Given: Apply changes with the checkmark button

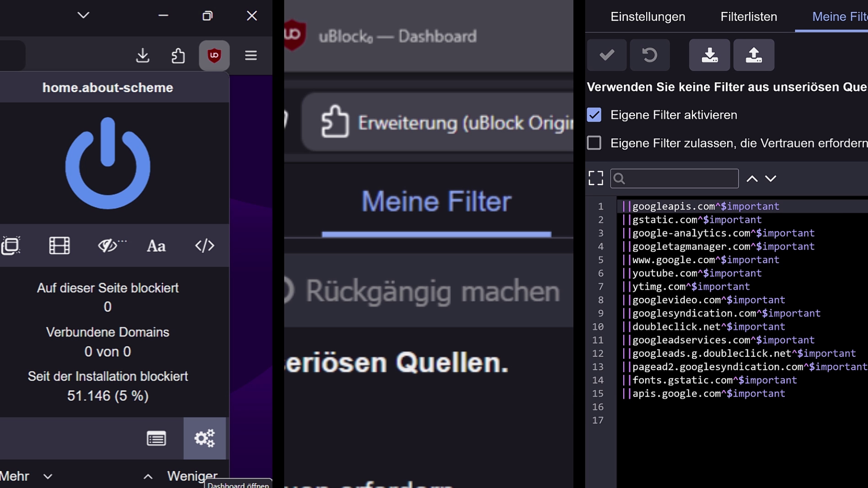Looking at the screenshot, I should (607, 55).
